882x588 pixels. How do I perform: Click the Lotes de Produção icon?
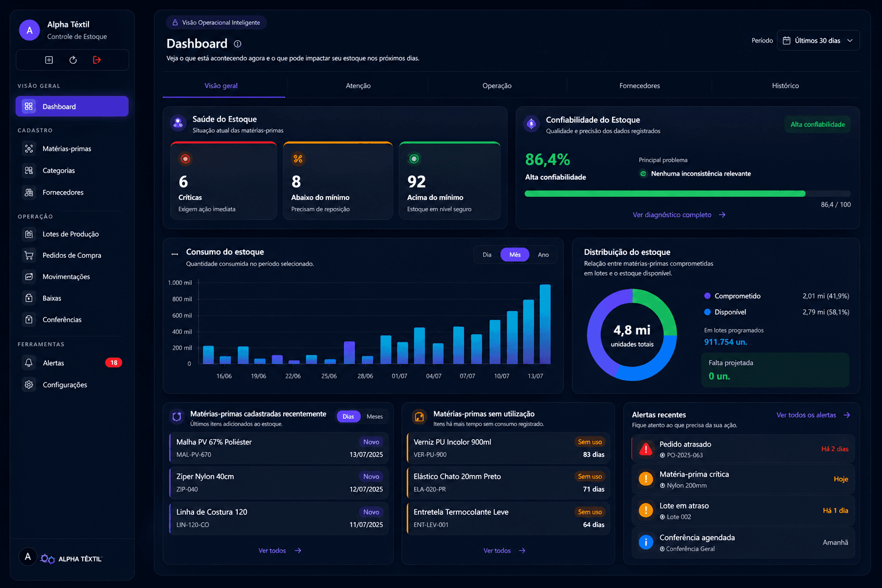pyautogui.click(x=29, y=234)
